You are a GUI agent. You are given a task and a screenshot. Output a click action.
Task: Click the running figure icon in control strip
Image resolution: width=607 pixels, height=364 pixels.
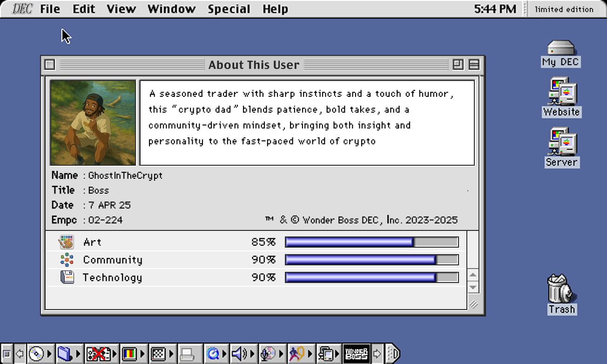(297, 354)
